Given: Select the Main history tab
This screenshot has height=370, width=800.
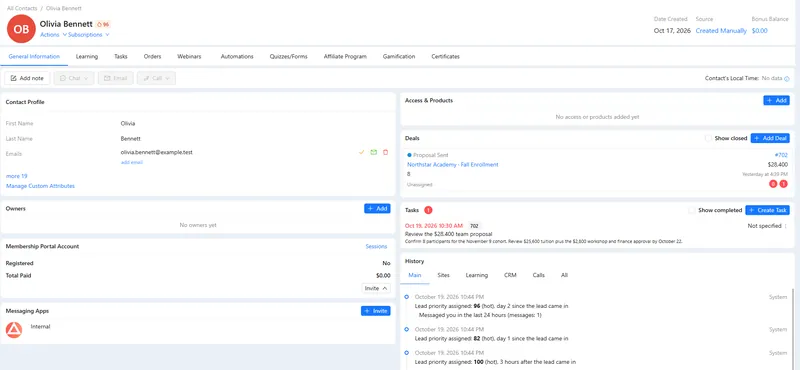Looking at the screenshot, I should tap(415, 275).
